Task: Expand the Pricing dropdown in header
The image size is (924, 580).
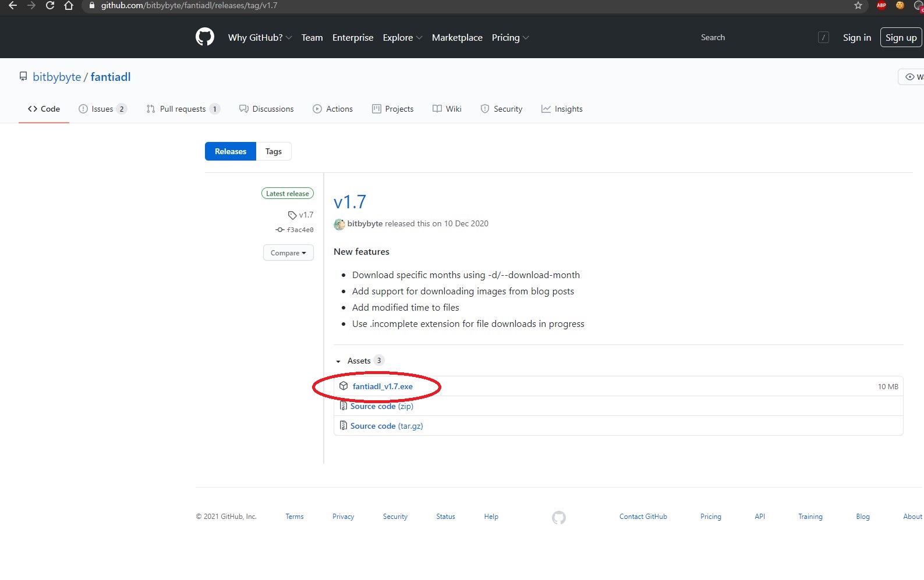Action: click(x=510, y=37)
